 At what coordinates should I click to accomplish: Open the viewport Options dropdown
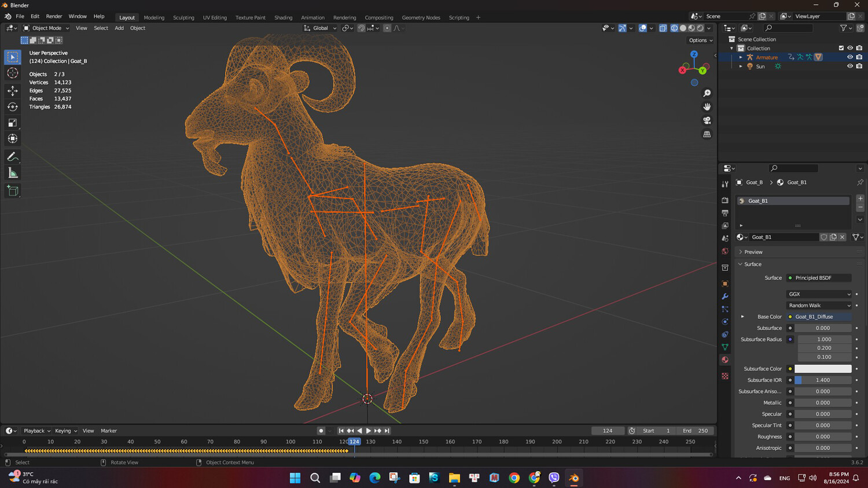pyautogui.click(x=700, y=41)
